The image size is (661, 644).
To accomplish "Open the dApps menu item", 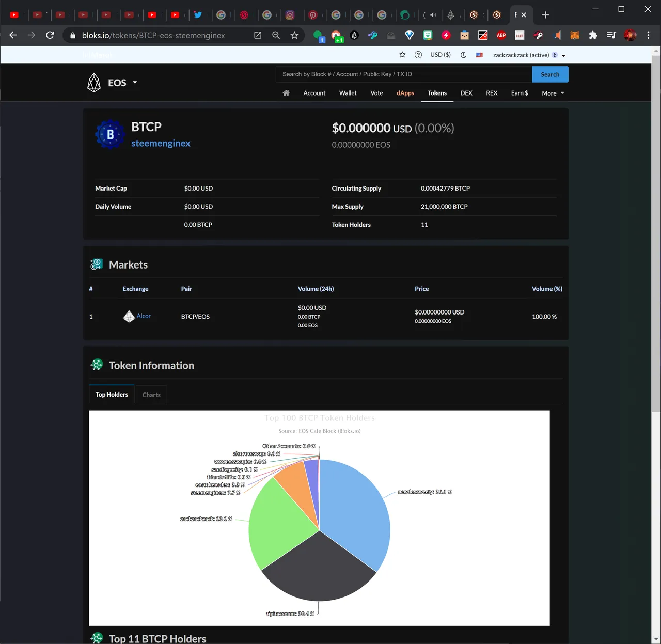I will pyautogui.click(x=405, y=93).
